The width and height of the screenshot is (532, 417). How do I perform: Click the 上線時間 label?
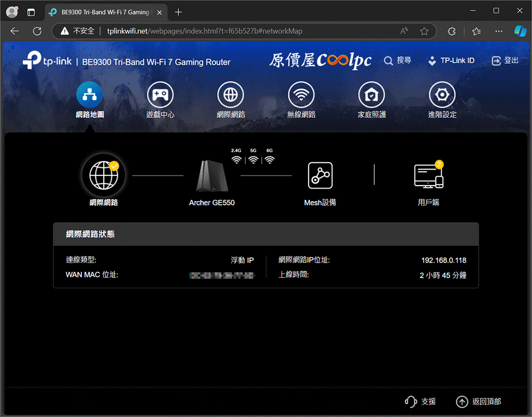(294, 274)
